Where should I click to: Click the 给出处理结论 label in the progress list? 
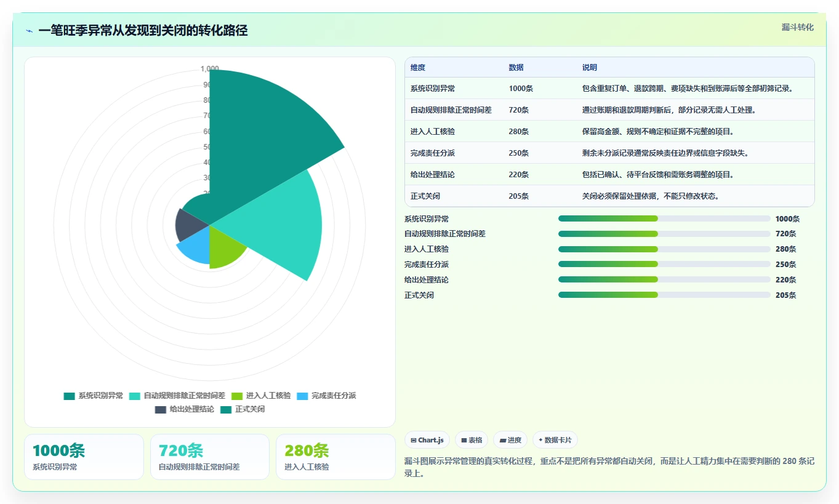(x=427, y=279)
